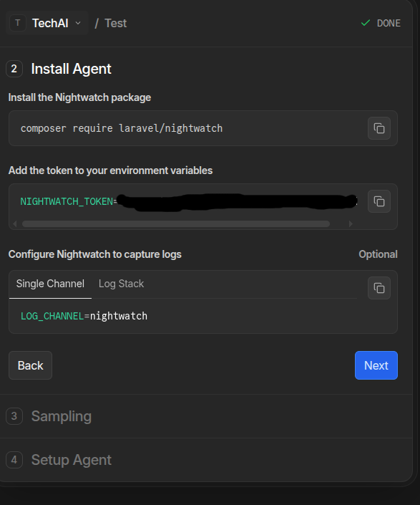Go to the next step
The image size is (420, 505).
(376, 365)
